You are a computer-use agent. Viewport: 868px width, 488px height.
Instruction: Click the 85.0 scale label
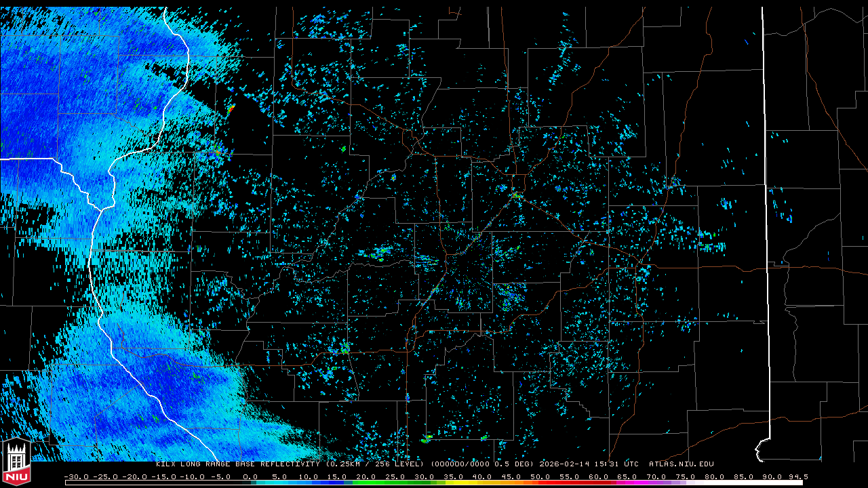pos(745,476)
